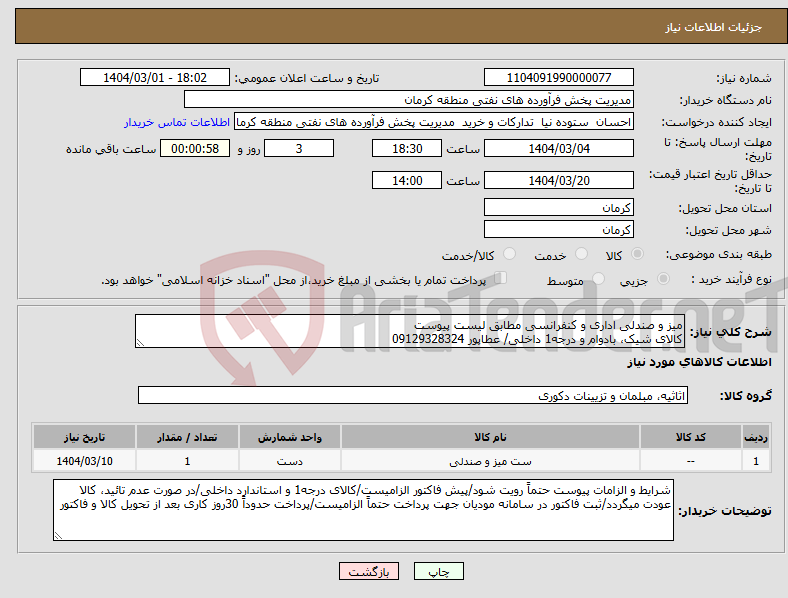
Task: Click the delivery city field کرمان
Action: point(559,229)
